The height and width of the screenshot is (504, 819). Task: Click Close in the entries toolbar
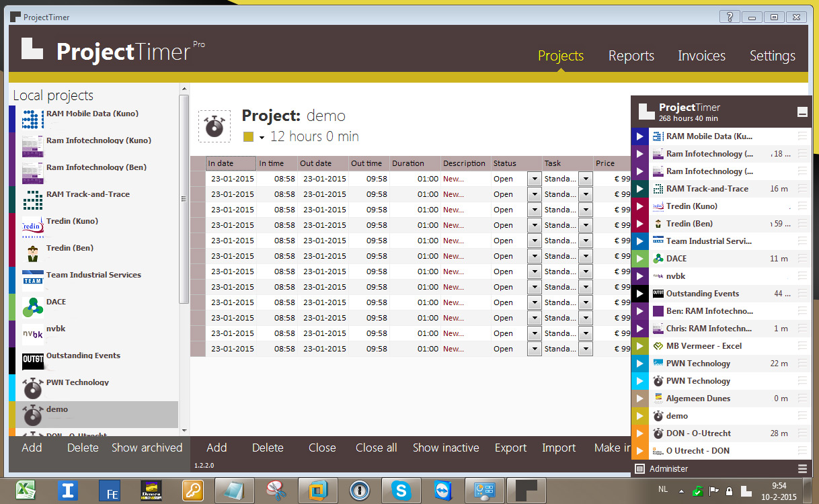coord(322,448)
